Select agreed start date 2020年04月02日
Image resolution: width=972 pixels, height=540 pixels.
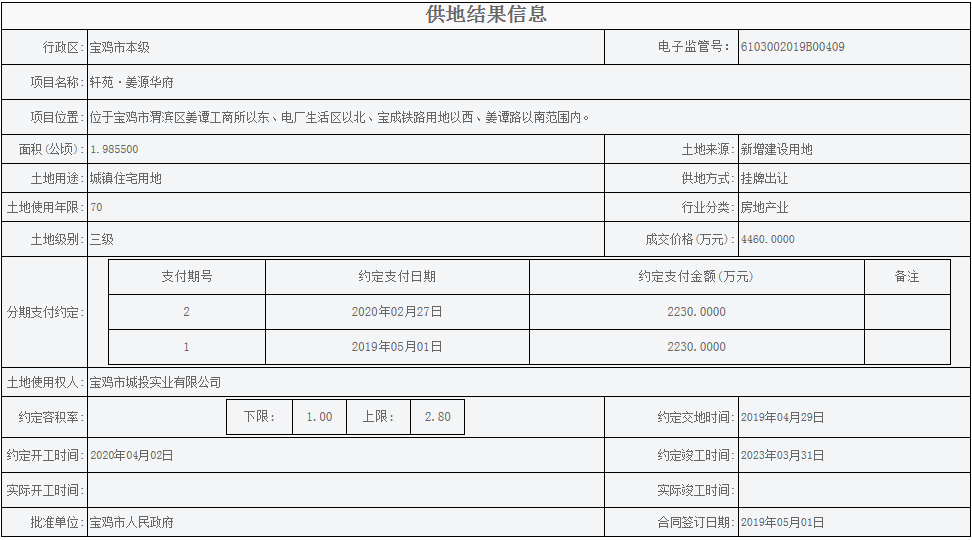[x=131, y=455]
